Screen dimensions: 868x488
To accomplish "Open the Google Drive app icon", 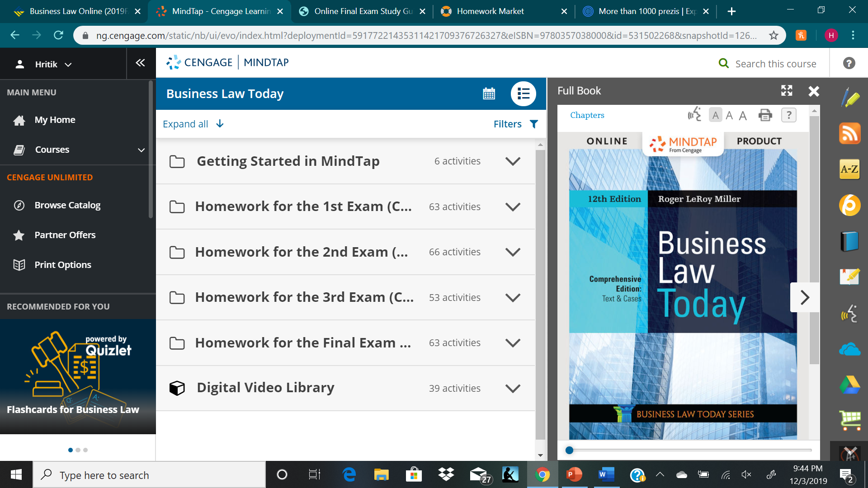I will pyautogui.click(x=850, y=385).
